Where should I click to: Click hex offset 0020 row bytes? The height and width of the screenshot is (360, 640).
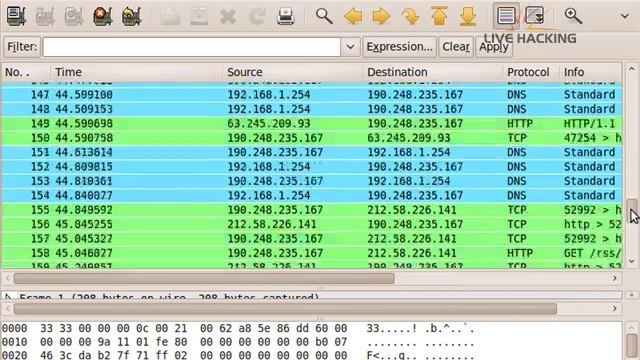[193, 356]
